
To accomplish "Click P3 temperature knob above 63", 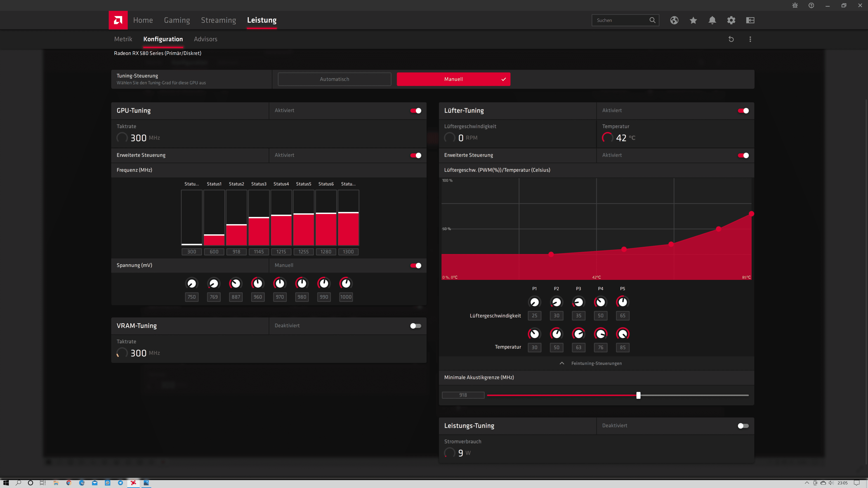I will [x=578, y=334].
